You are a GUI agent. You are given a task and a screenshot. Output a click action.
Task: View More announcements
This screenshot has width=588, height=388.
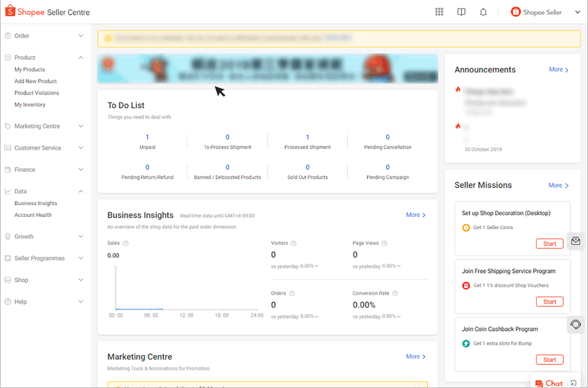555,69
